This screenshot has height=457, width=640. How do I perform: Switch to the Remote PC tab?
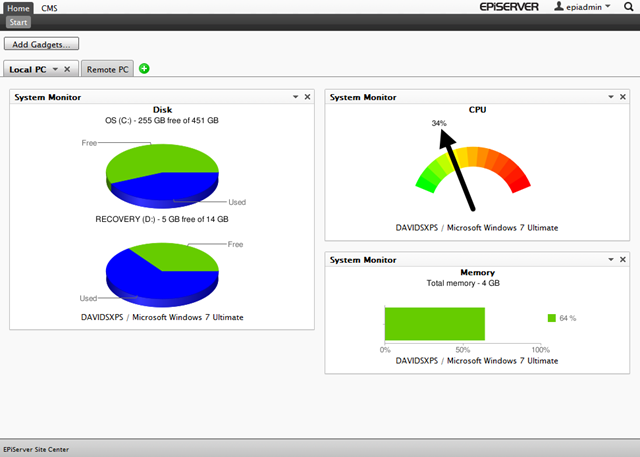108,69
